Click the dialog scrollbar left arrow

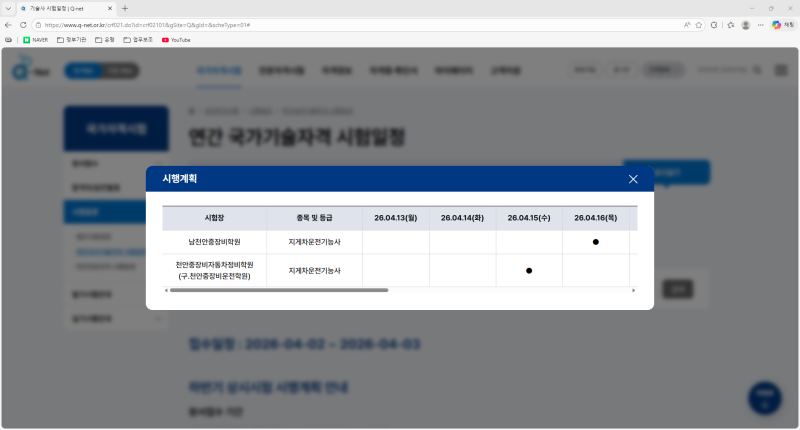click(166, 290)
